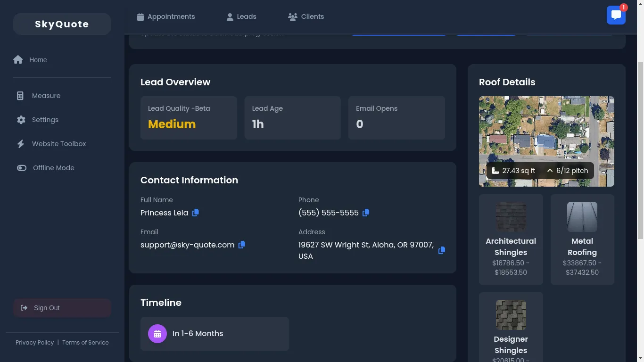Click the 27.43 sq ft label
Viewport: 644px width, 362px height.
pyautogui.click(x=519, y=171)
